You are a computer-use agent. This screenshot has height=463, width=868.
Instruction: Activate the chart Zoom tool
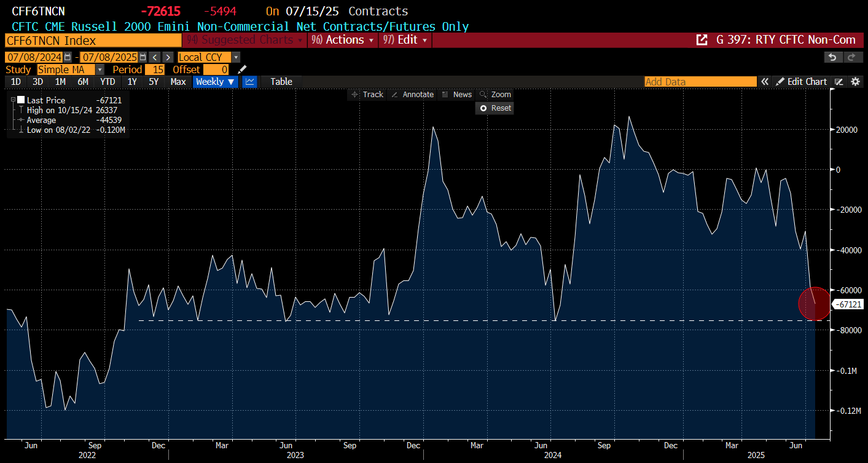[495, 94]
